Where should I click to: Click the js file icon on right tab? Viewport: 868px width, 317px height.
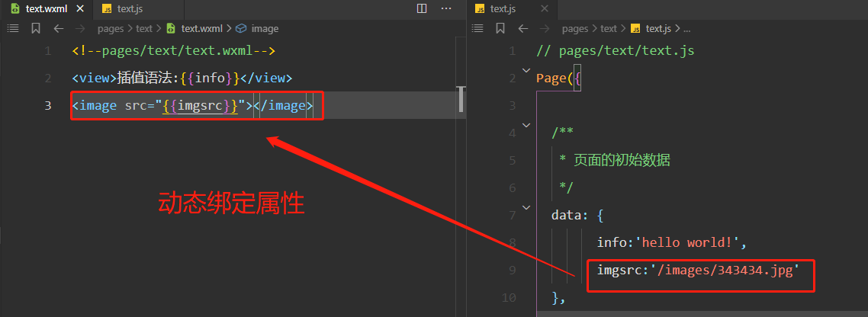pos(481,9)
